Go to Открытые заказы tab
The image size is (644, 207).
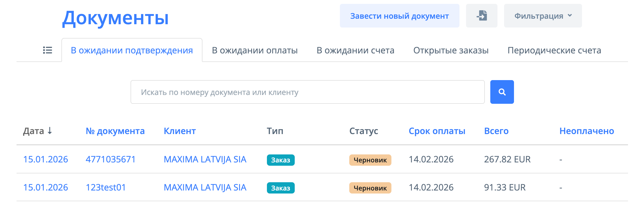pyautogui.click(x=451, y=50)
